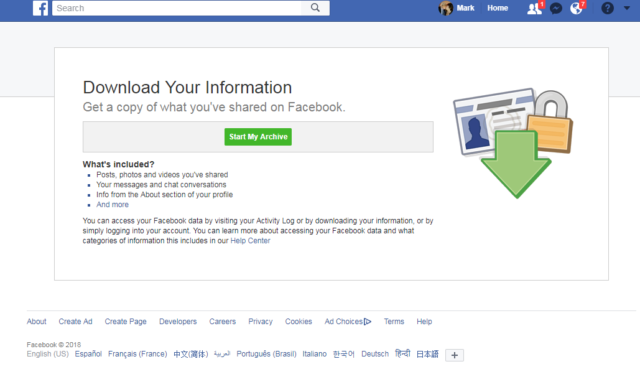Click the Start My Archive button
This screenshot has height=382, width=640.
(258, 137)
